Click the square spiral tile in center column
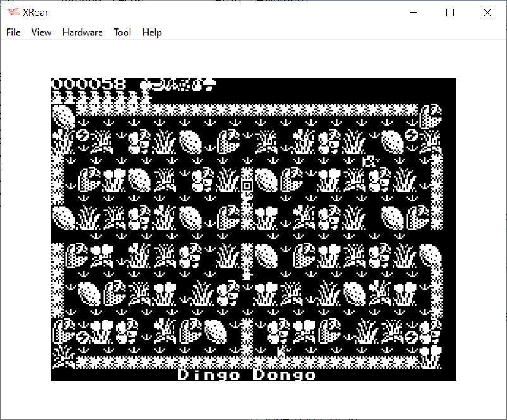Screen dimensions: 507x420 247,185
